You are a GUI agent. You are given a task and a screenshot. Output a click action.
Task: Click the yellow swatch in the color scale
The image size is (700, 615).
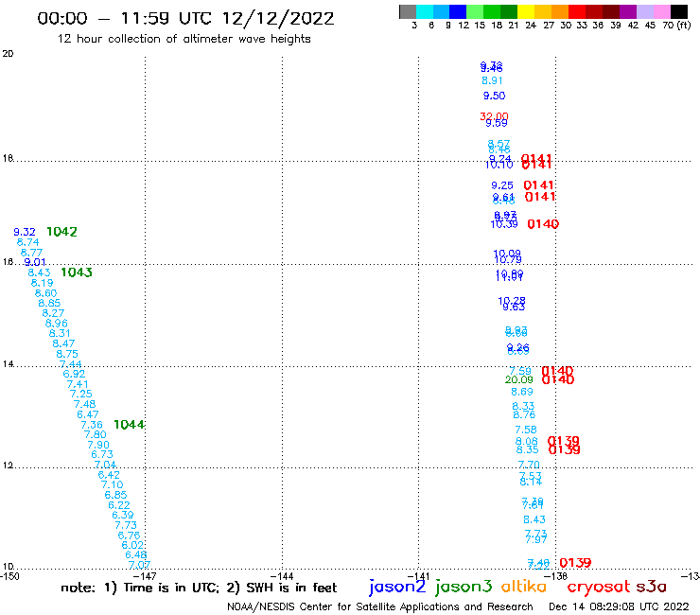(x=526, y=11)
